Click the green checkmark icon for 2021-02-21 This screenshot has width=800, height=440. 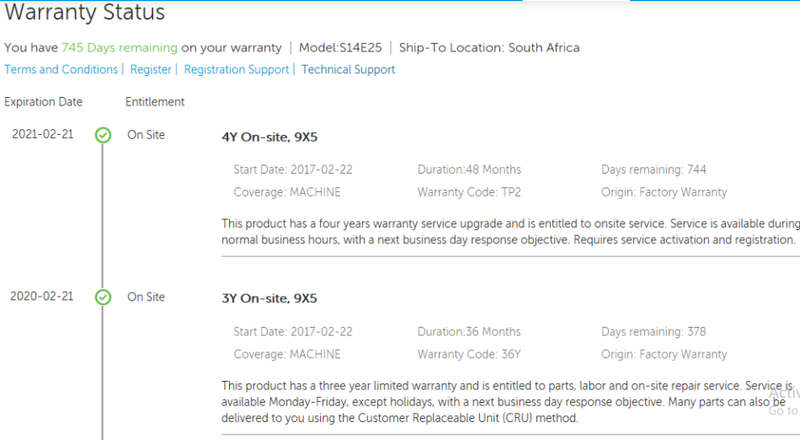[x=103, y=135]
